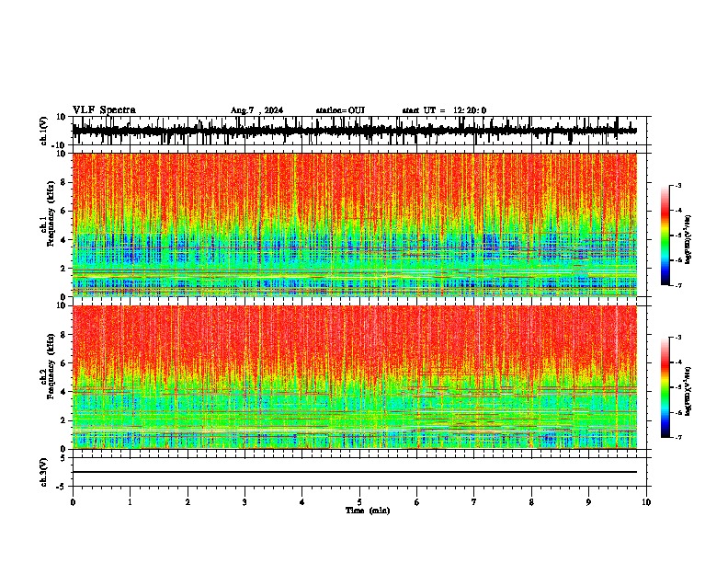Screen dimensions: 728x563
Task: Click the '7' tick on time axis
Action: [x=474, y=502]
